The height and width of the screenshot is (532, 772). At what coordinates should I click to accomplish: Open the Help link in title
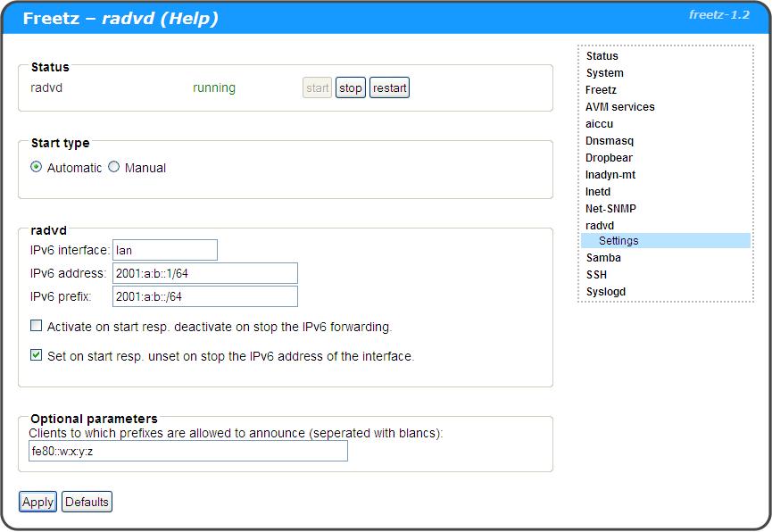[x=189, y=19]
